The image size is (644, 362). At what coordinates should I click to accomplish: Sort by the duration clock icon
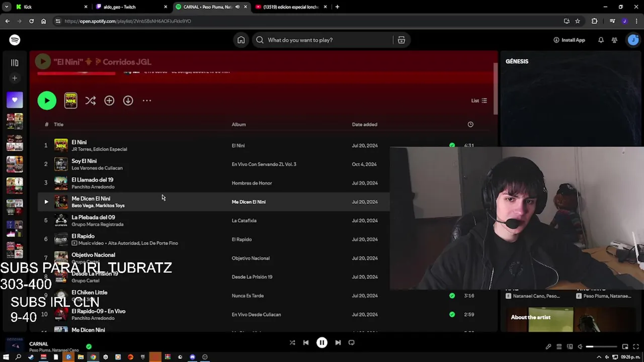click(470, 124)
